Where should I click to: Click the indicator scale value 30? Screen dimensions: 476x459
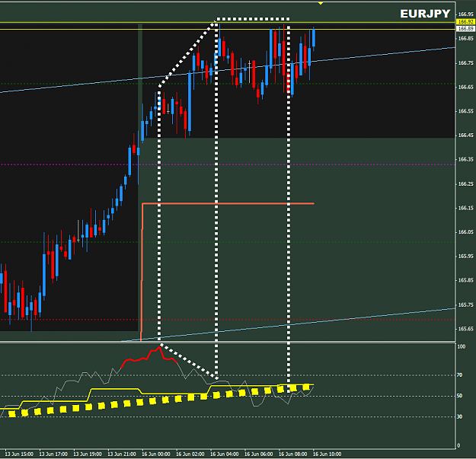(459, 416)
